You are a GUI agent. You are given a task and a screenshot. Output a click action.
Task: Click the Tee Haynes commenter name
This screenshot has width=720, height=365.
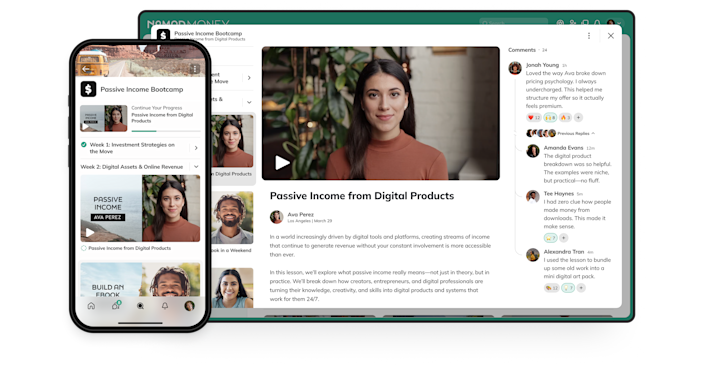pyautogui.click(x=558, y=194)
